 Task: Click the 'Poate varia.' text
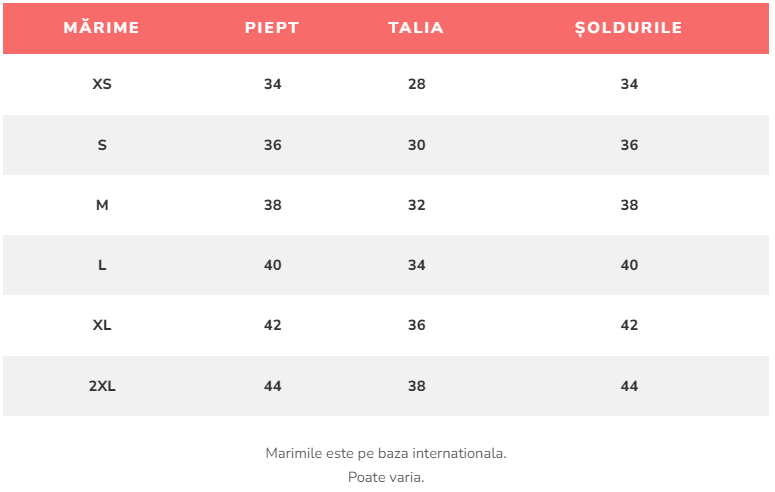(386, 477)
